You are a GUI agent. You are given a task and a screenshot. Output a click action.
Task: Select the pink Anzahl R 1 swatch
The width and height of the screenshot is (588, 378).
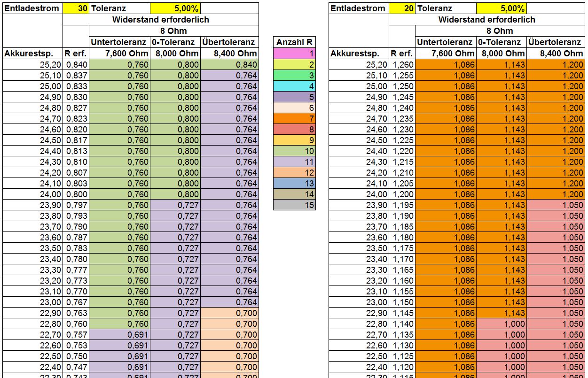point(294,54)
